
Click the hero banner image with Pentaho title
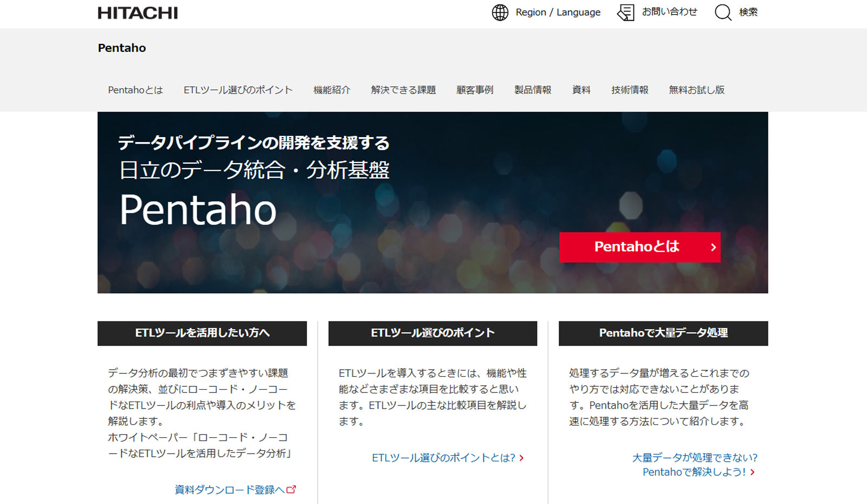[432, 202]
